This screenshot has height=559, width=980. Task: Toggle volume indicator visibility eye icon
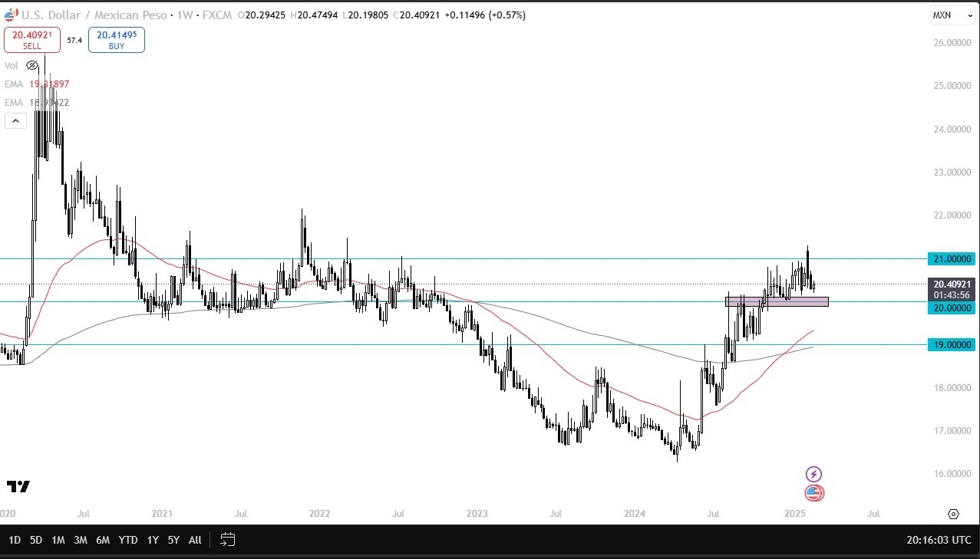pos(32,66)
